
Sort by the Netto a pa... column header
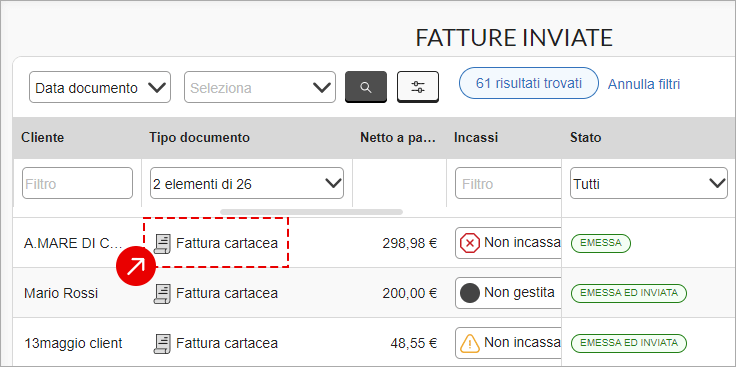pyautogui.click(x=398, y=138)
